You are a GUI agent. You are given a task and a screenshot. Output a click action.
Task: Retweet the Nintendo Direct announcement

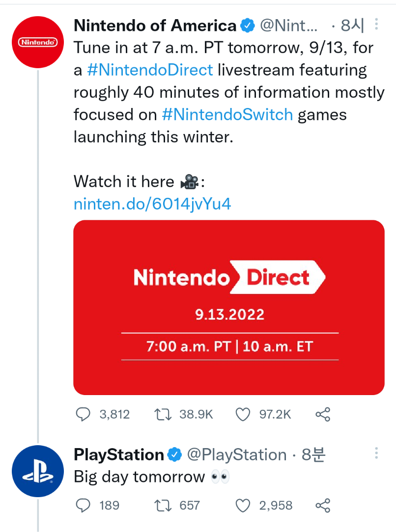162,415
